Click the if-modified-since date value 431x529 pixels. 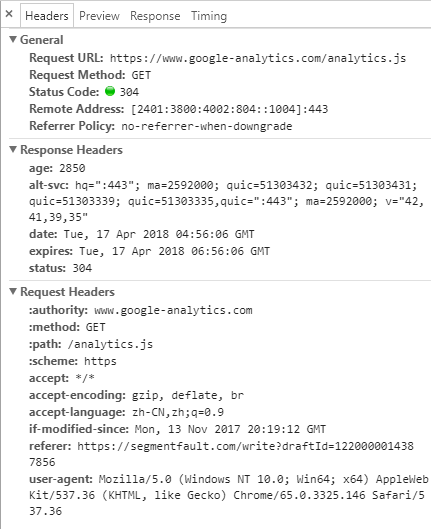click(230, 429)
